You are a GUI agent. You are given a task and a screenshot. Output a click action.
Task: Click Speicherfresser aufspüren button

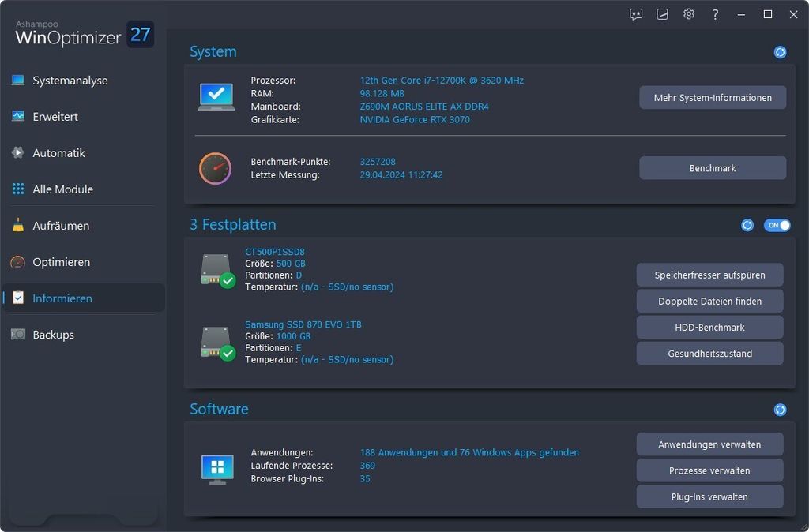click(x=709, y=275)
